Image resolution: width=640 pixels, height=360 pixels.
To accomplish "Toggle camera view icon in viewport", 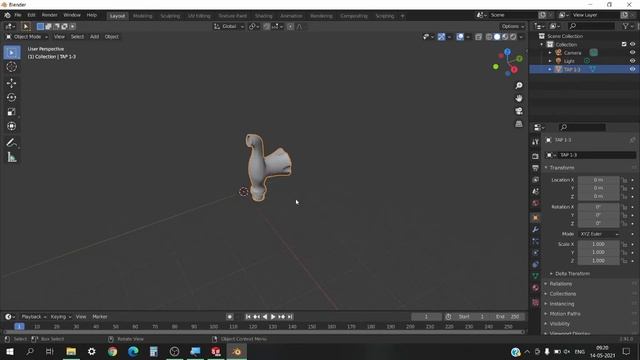I will click(x=519, y=111).
